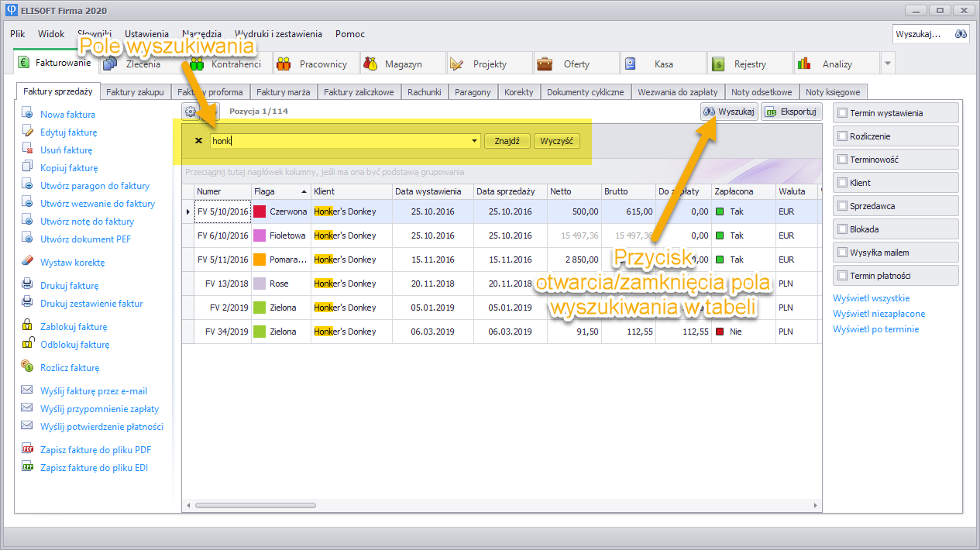Switch to the Korekty tab
Image resolution: width=980 pixels, height=550 pixels.
coord(519,92)
